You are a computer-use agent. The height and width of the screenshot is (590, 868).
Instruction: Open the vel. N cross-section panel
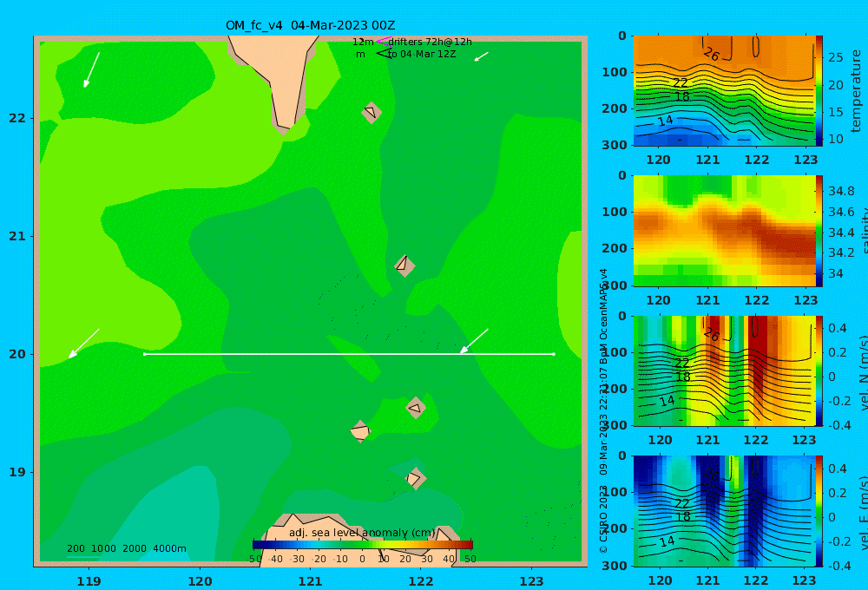tap(724, 370)
